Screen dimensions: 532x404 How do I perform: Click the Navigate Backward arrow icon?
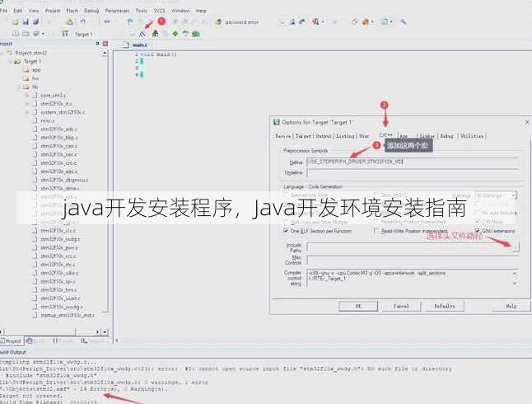[x=107, y=22]
